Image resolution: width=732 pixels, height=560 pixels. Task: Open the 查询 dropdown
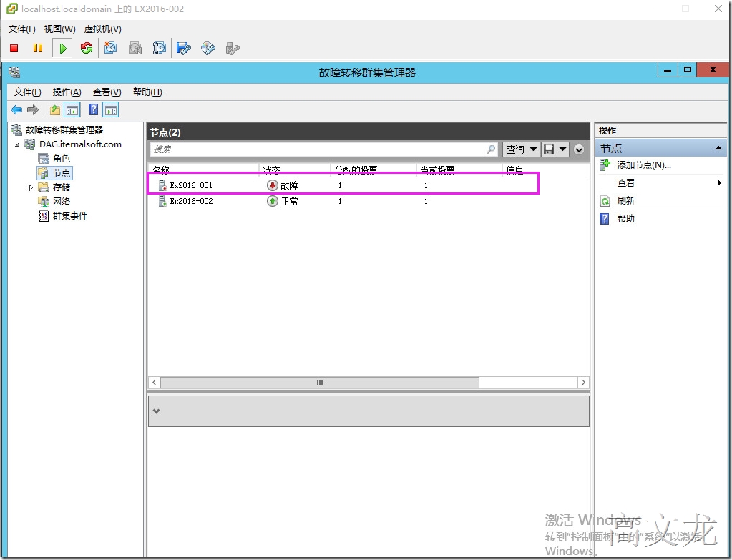(x=521, y=149)
